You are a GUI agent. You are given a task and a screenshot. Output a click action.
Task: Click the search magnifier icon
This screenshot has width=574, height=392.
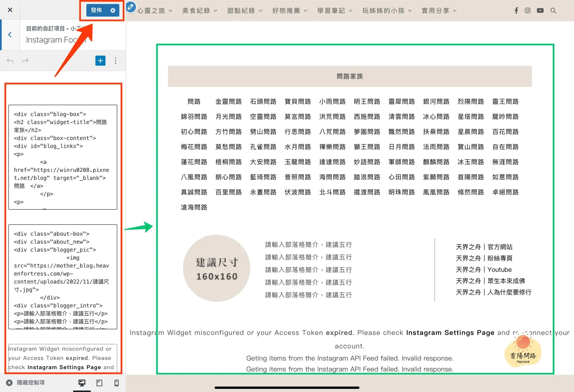click(x=553, y=11)
